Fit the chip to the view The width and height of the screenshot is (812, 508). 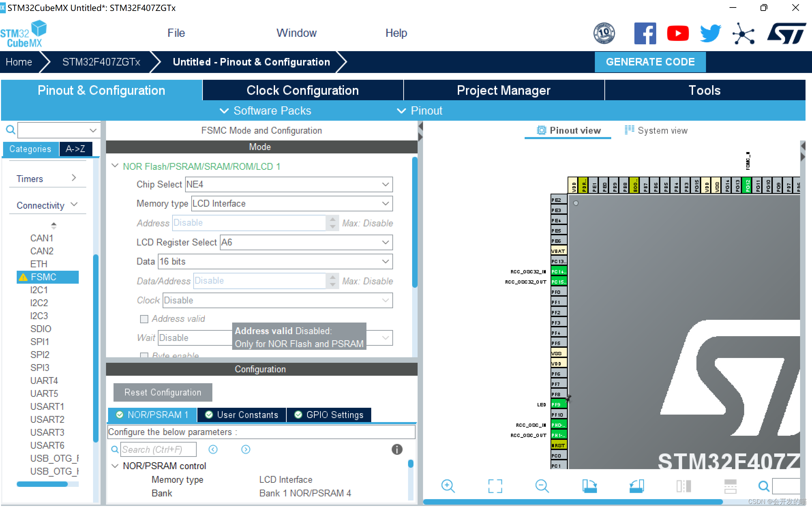click(495, 486)
